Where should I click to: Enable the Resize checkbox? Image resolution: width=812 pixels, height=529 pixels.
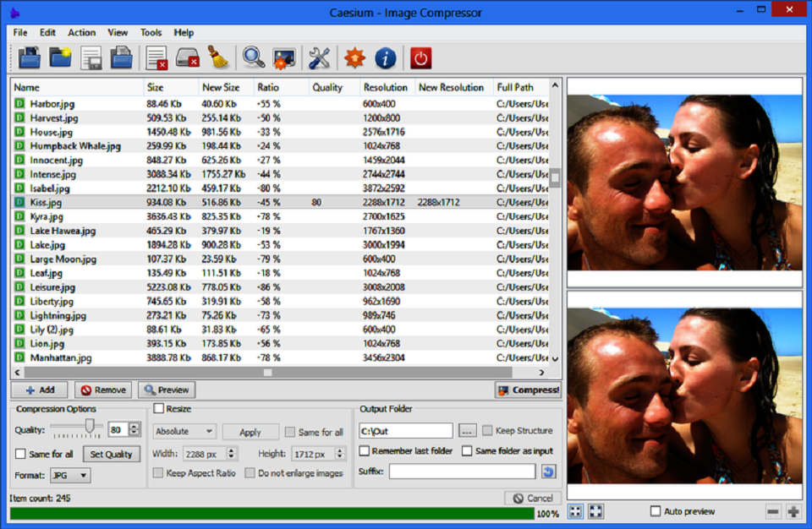coord(159,408)
